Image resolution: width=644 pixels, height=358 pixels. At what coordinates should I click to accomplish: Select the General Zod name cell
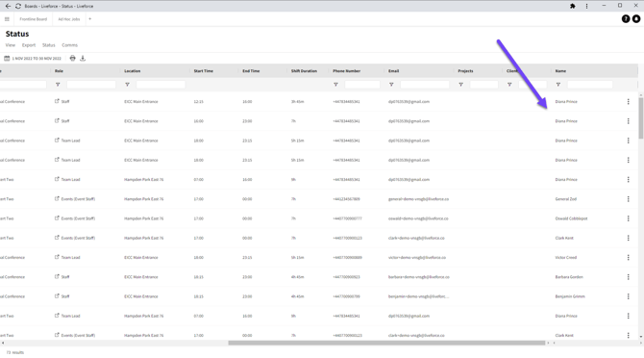tap(566, 199)
